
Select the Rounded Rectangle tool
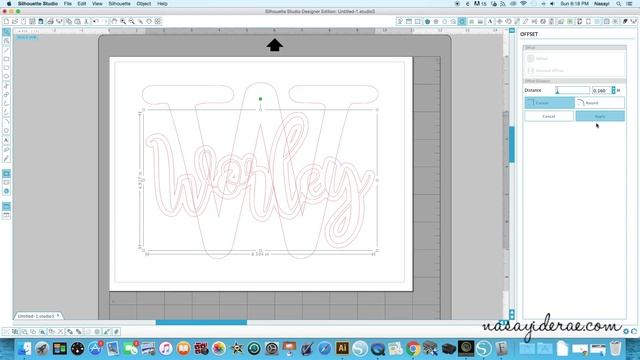tap(6, 68)
